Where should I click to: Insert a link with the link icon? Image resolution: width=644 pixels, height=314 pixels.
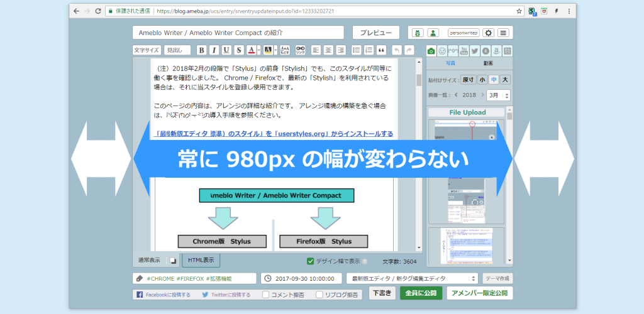tap(300, 50)
